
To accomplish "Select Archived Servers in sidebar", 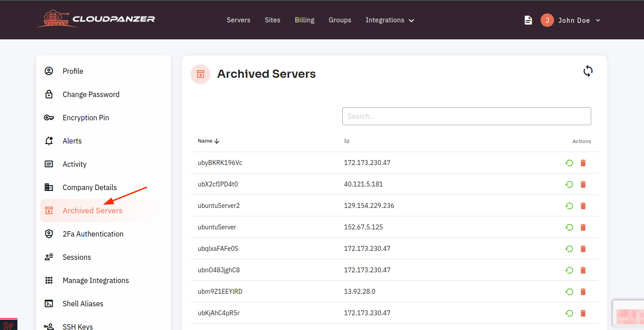I will 92,211.
